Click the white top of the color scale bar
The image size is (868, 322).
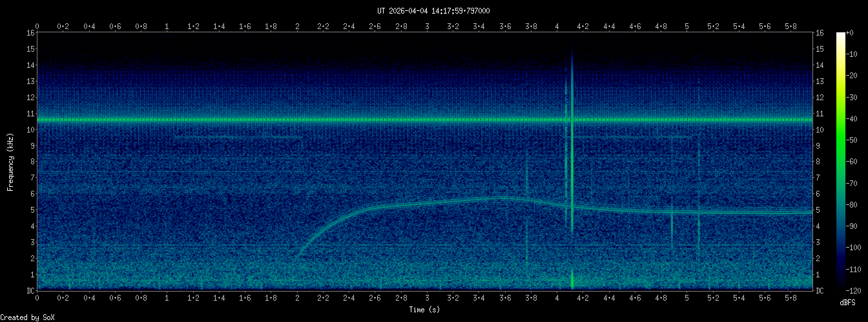tap(840, 36)
